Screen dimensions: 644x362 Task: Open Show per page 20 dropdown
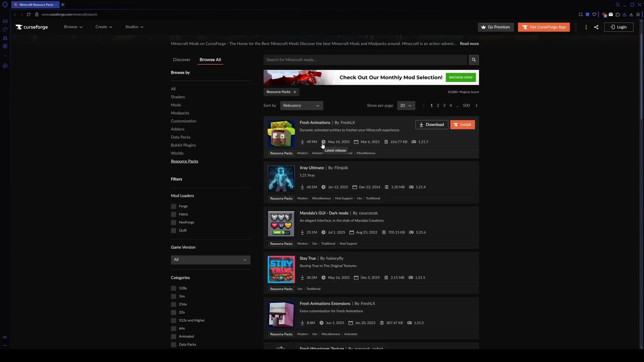coord(406,106)
